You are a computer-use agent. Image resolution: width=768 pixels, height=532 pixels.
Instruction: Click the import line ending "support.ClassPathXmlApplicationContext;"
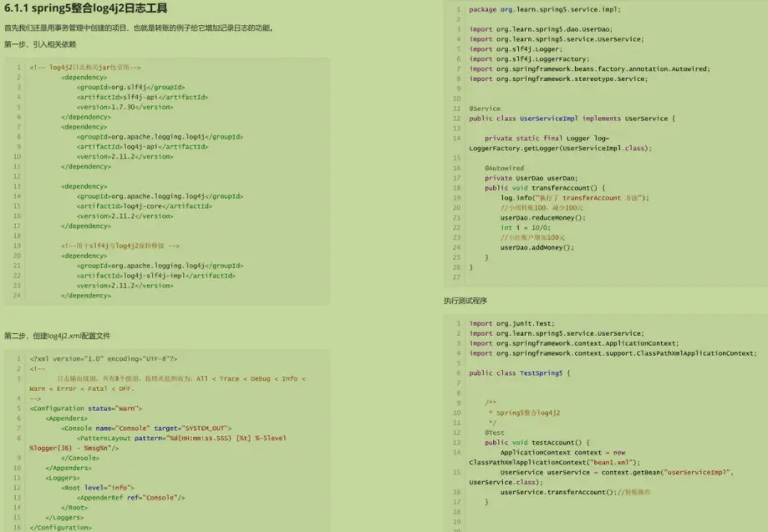(x=613, y=353)
